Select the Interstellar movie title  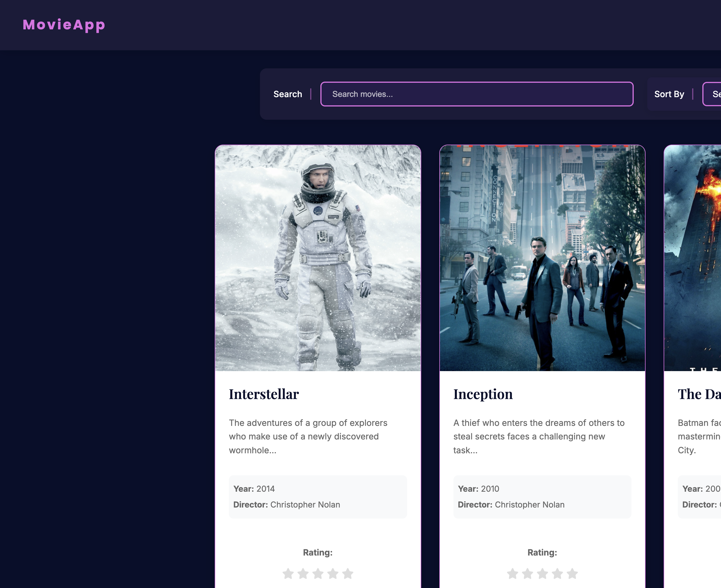[x=264, y=394]
